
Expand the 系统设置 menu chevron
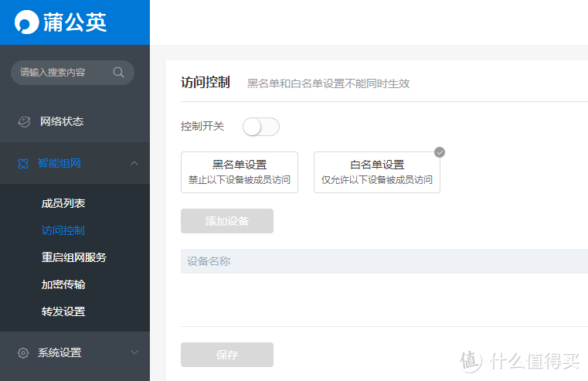point(134,352)
